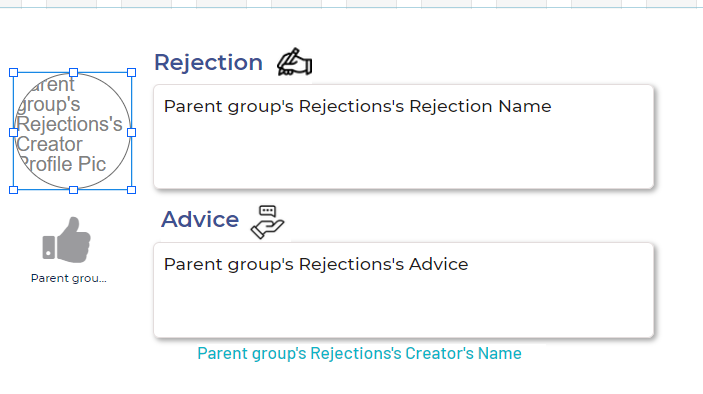The image size is (703, 394).
Task: Click the chat-in-hand icon next to Advice
Action: (267, 222)
